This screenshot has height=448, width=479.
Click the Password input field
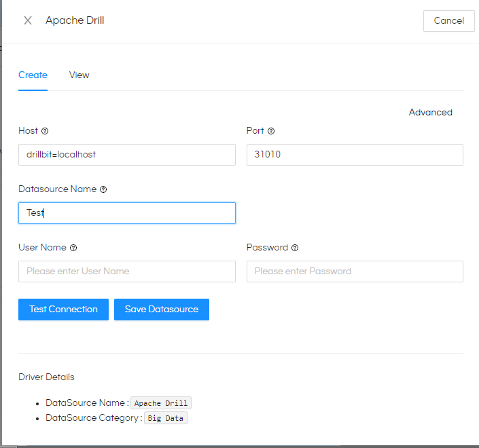pos(355,272)
